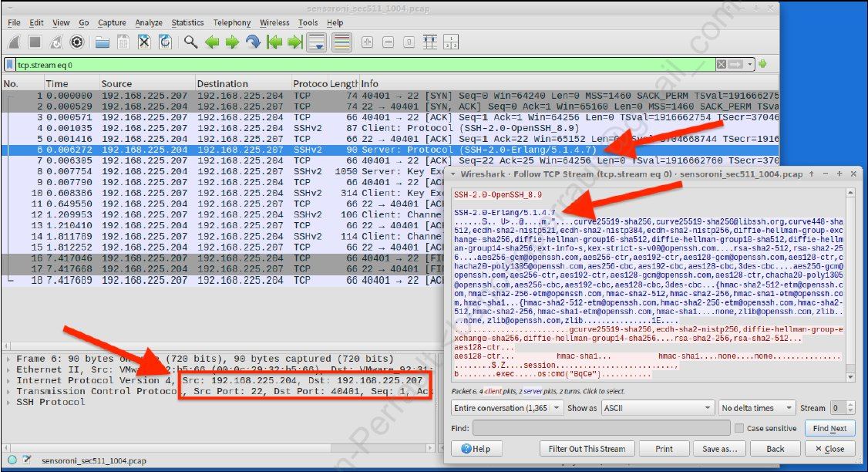Image resolution: width=868 pixels, height=472 pixels.
Task: Expand the Internet Protocol Version 4 row
Action: pyautogui.click(x=8, y=380)
